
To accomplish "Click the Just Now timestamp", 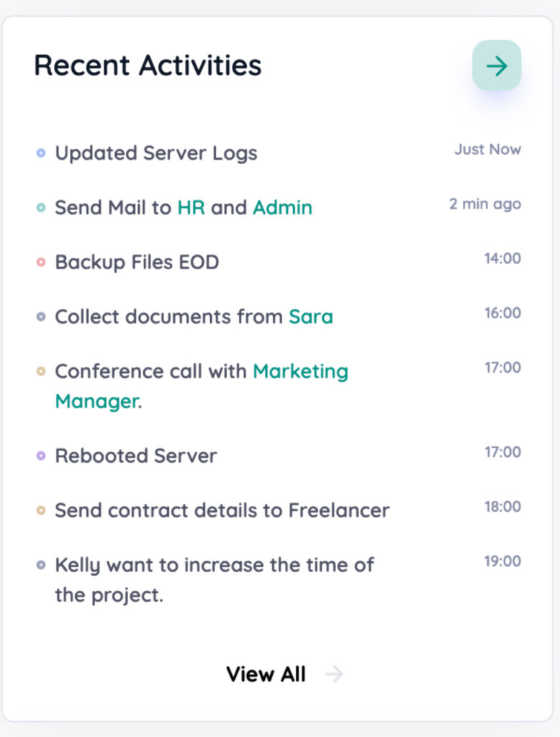I will point(487,150).
